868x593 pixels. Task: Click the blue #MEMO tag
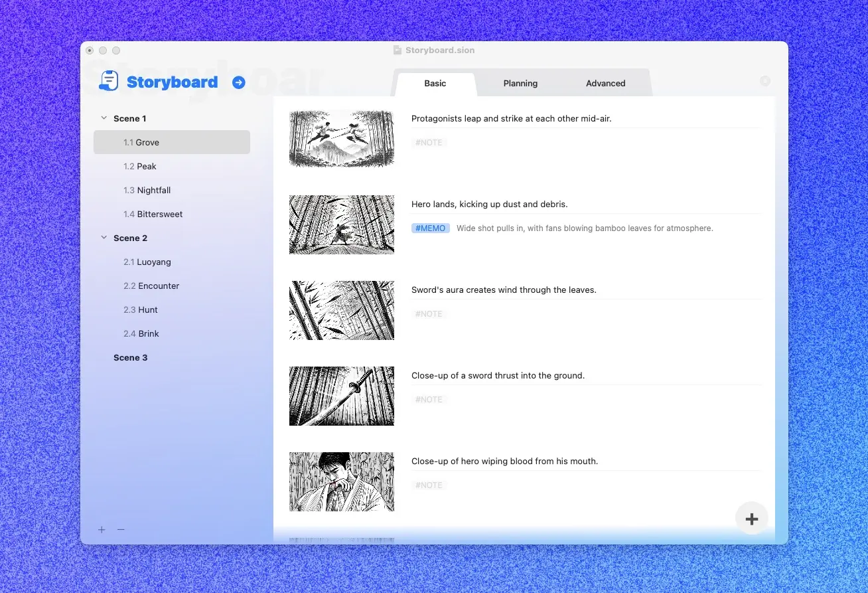(x=431, y=228)
